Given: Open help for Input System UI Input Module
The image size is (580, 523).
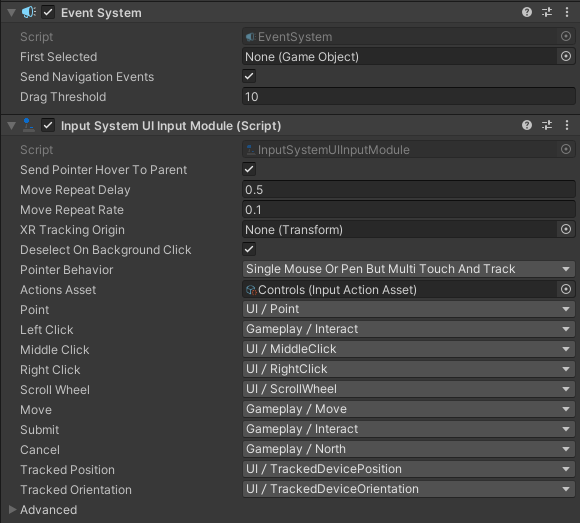Looking at the screenshot, I should tap(527, 125).
